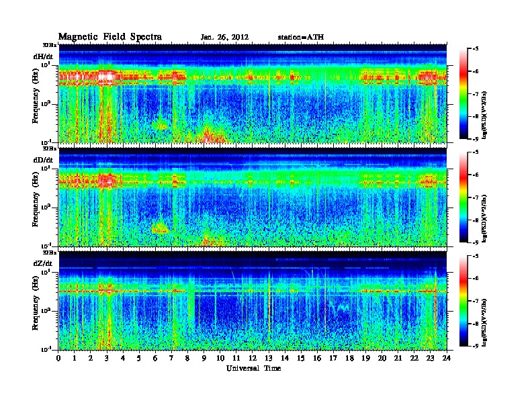Click hour 7 on the time axis

pos(172,359)
